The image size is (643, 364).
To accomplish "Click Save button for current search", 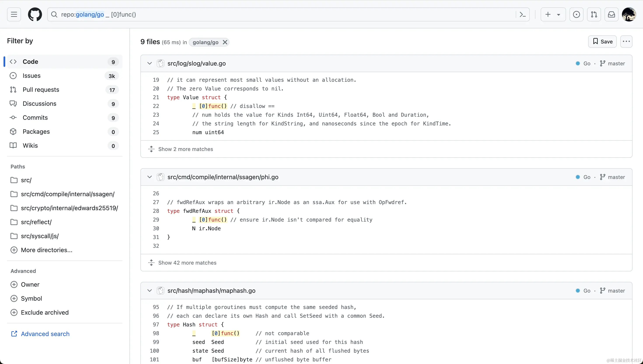I will pyautogui.click(x=602, y=42).
